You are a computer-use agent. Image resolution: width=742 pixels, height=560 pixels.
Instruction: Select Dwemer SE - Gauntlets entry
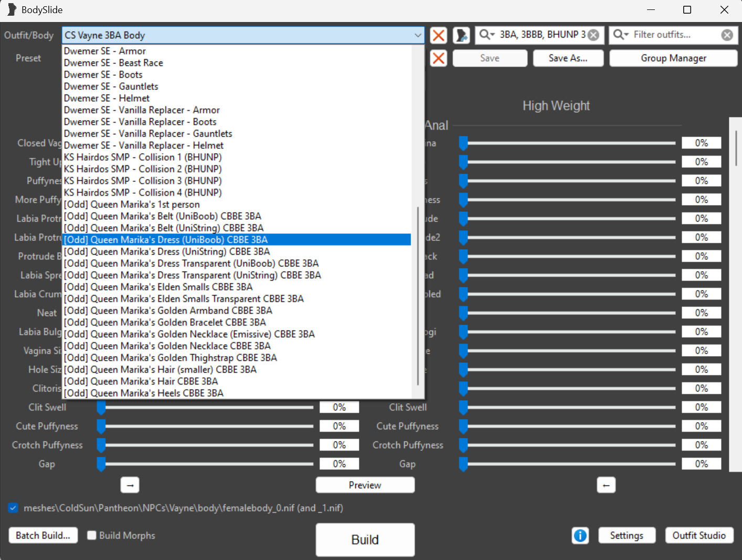[x=236, y=87]
